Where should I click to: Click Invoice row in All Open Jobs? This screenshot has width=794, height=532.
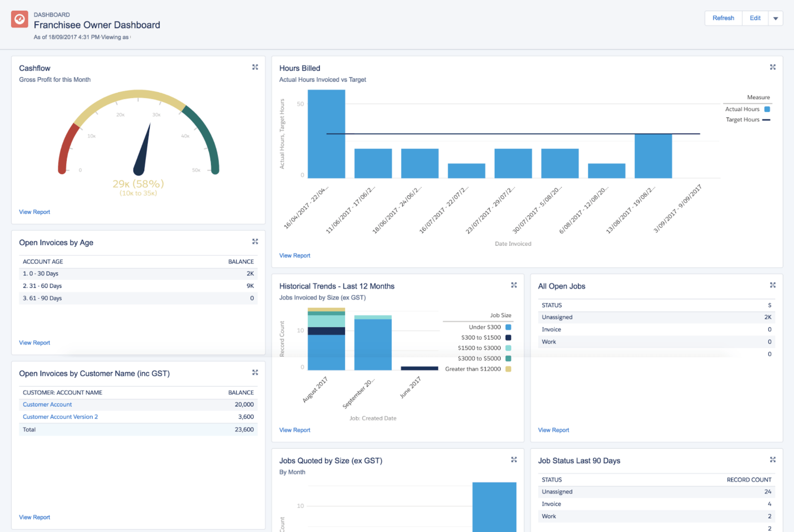(656, 329)
